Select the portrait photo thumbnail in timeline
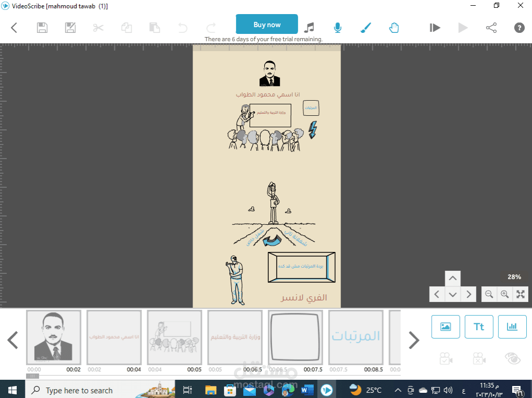This screenshot has width=532, height=398. [x=54, y=337]
